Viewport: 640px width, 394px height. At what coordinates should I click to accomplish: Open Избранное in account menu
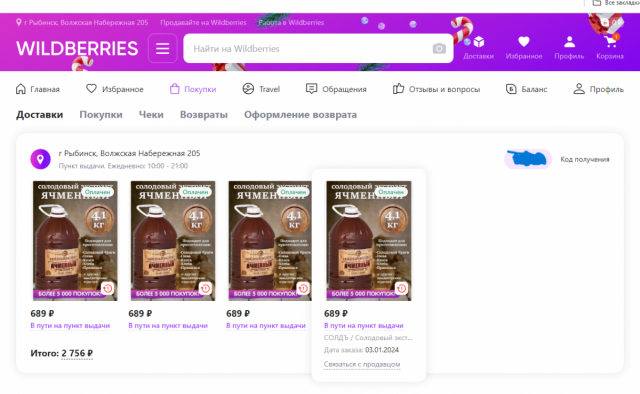115,89
